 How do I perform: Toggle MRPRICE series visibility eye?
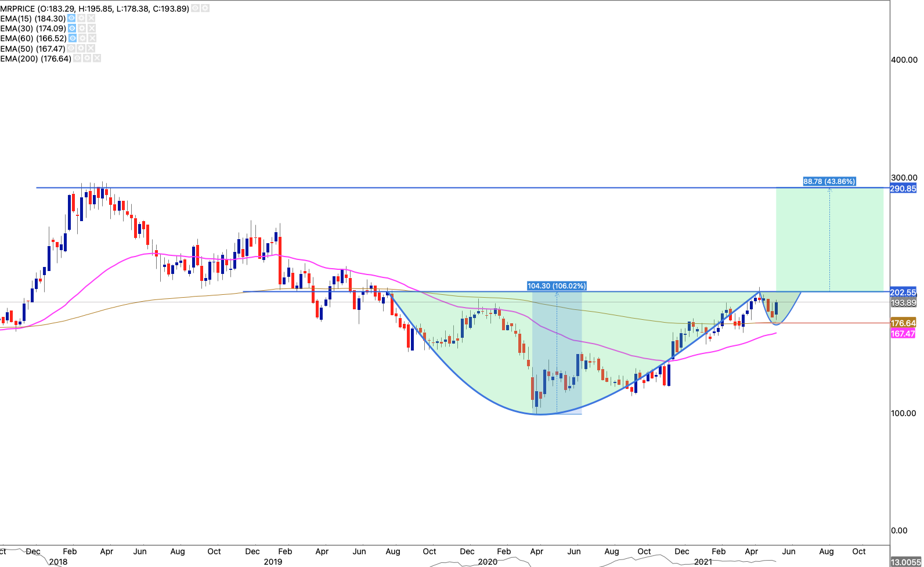tap(196, 9)
